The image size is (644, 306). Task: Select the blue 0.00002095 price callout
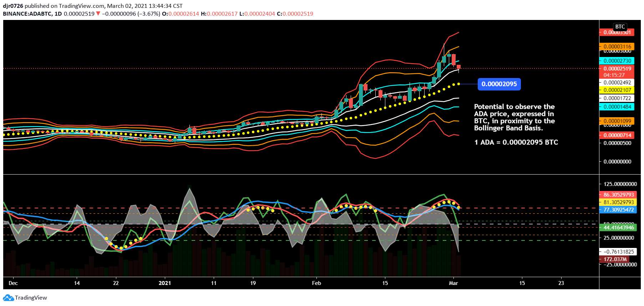(499, 84)
